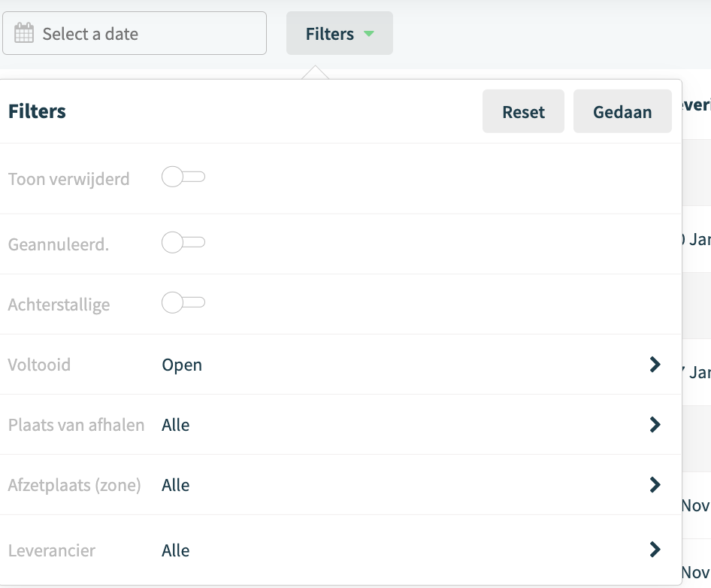Click the Achterstallige label
Viewport: 711px width, 588px height.
click(59, 305)
